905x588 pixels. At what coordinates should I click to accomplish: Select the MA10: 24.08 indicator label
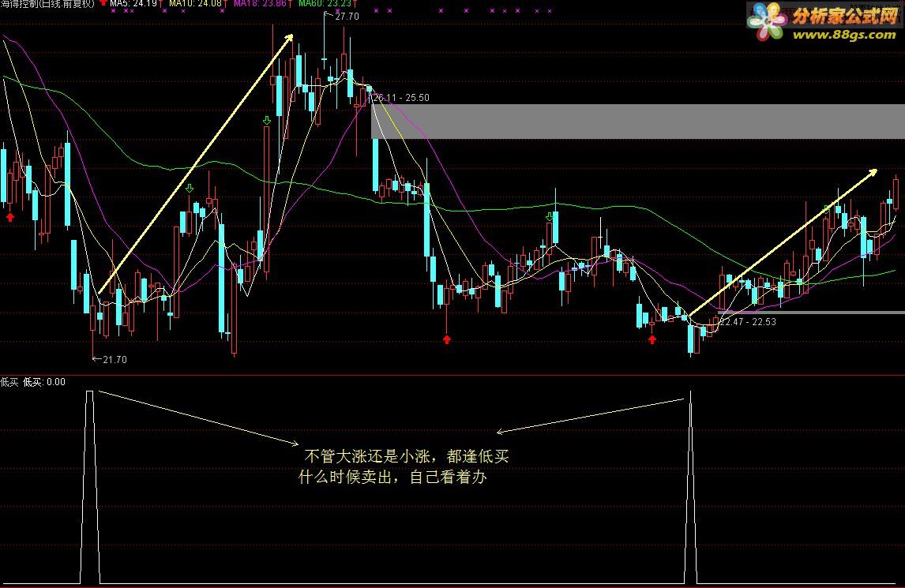[195, 3]
